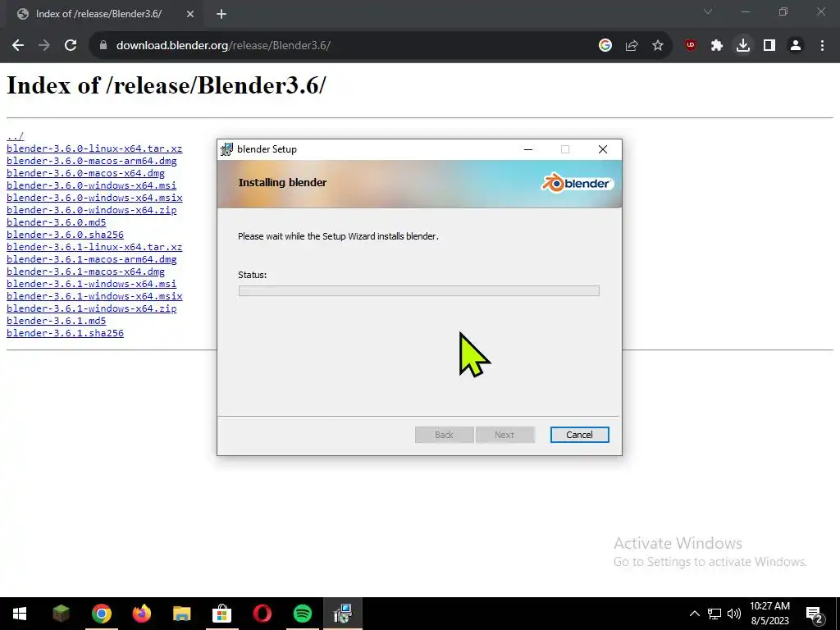This screenshot has height=630, width=840.
Task: Open Spotify from taskbar
Action: (303, 614)
